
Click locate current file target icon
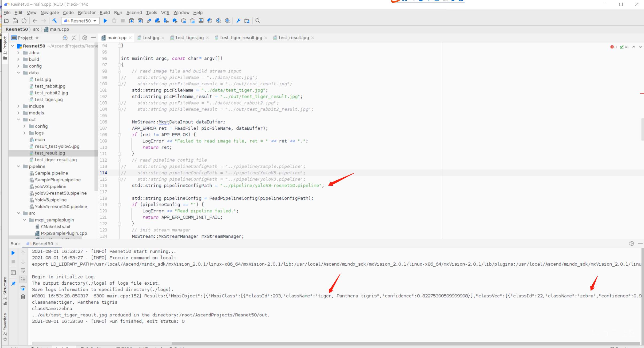[65, 38]
